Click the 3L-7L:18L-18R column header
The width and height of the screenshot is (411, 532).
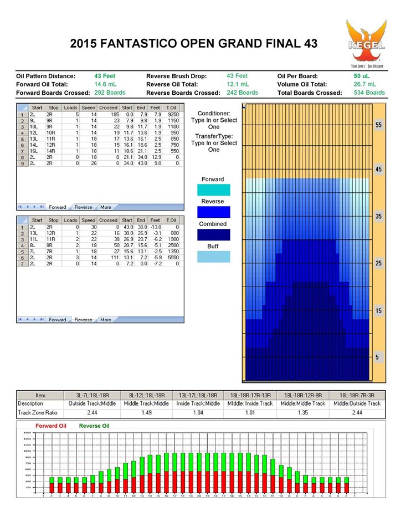click(92, 395)
